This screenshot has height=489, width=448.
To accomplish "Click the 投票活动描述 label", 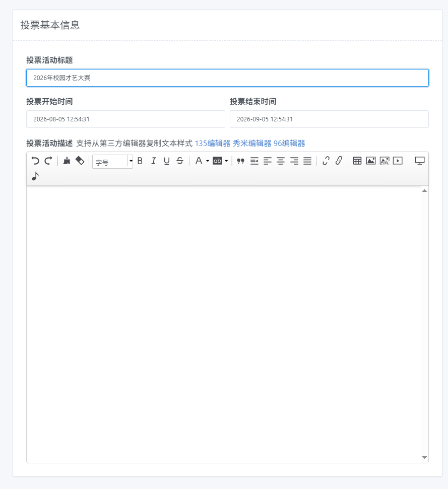I will pyautogui.click(x=49, y=144).
